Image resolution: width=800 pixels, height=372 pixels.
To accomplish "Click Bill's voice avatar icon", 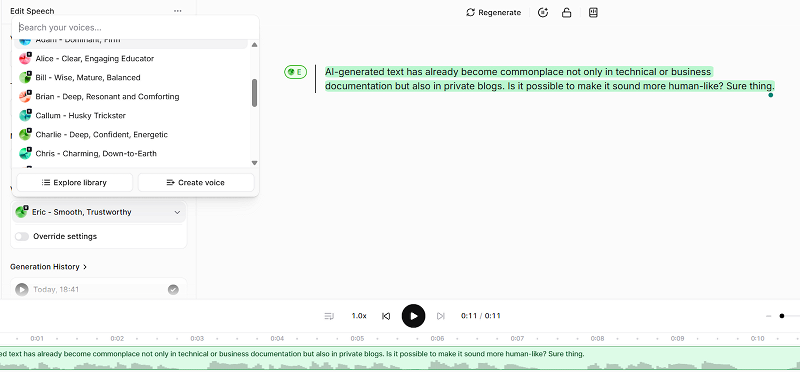I will 25,78.
